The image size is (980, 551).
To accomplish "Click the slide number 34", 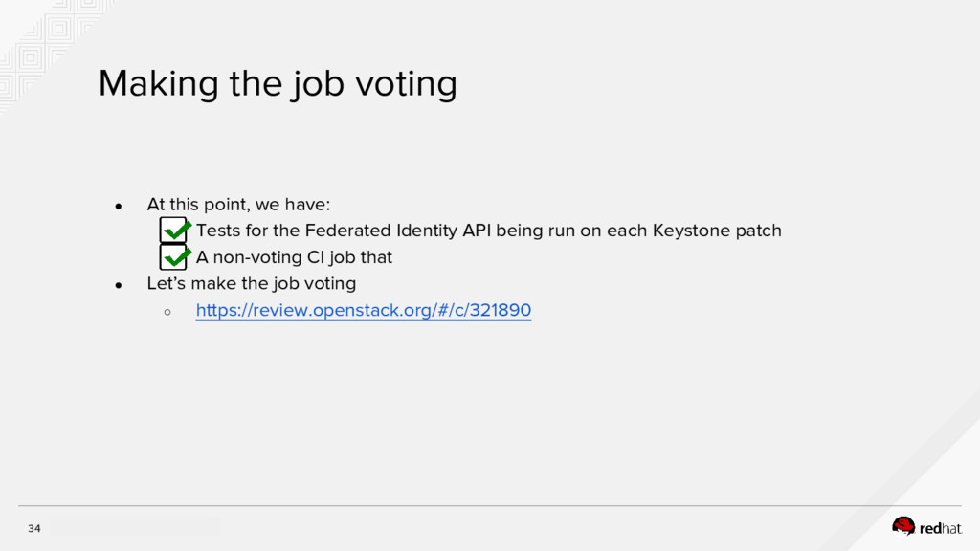I will [x=34, y=529].
